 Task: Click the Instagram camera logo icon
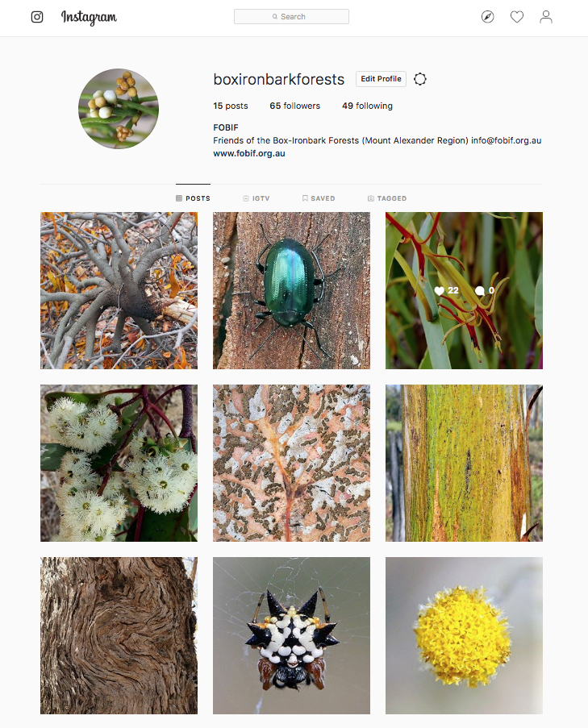click(x=37, y=17)
